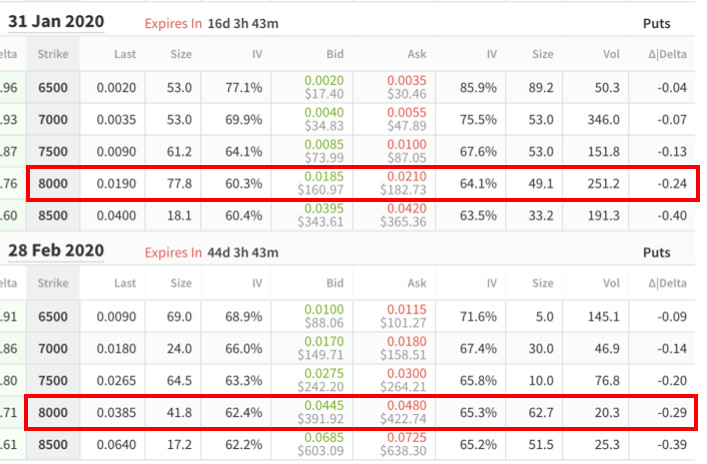
Task: Click the Strike column header under 31 Jan 2020
Action: coord(53,54)
